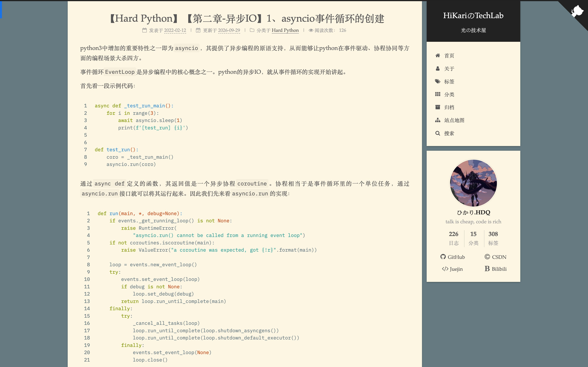The width and height of the screenshot is (588, 367).
Task: Click the 308 标签 tag count
Action: click(x=493, y=238)
